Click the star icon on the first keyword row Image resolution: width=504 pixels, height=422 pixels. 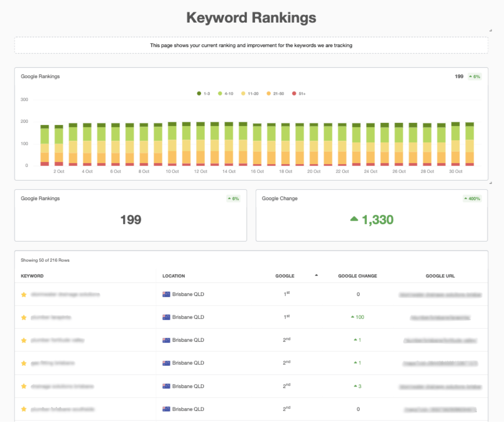[24, 294]
